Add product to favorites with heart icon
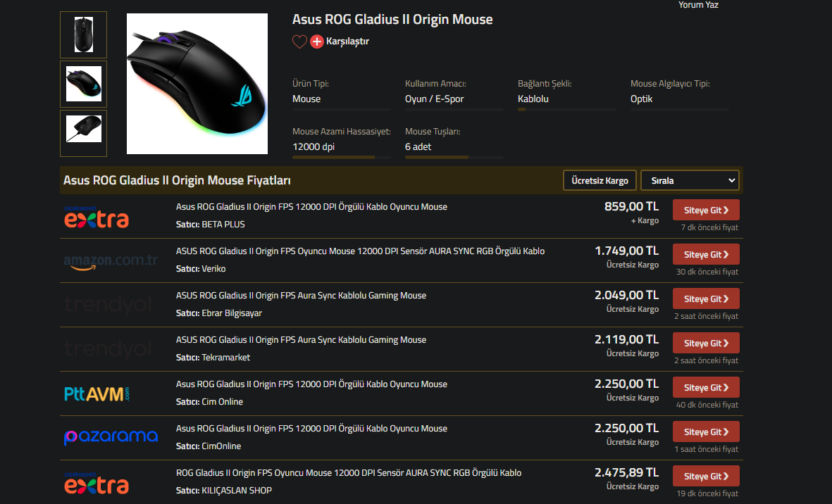The image size is (832, 504). tap(299, 42)
